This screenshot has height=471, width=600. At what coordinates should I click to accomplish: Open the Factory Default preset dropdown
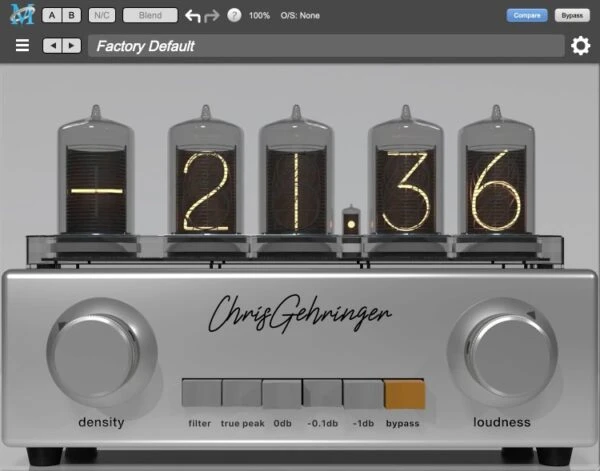(x=325, y=46)
